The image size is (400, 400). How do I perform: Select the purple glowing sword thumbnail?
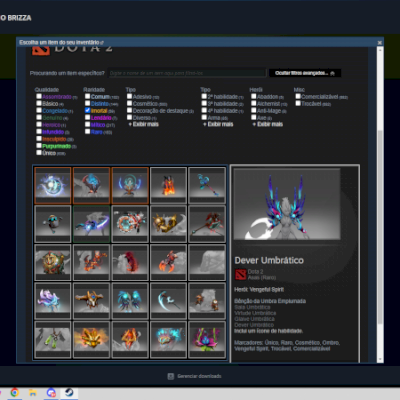point(91,224)
